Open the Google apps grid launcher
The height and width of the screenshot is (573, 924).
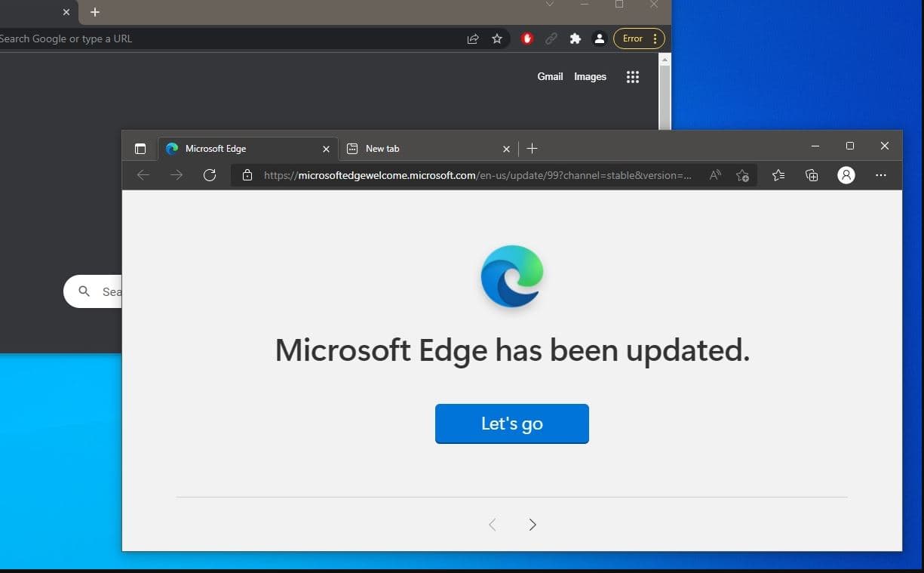point(632,76)
